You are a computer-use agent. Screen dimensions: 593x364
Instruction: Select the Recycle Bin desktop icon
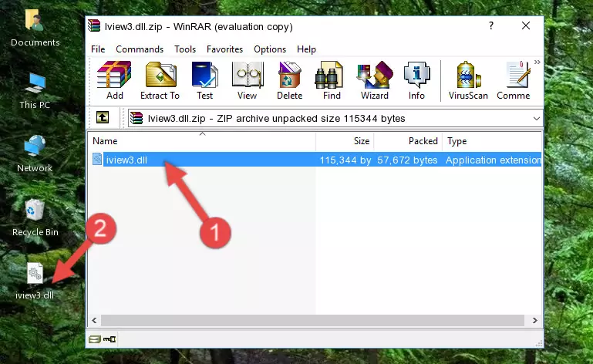pos(35,217)
